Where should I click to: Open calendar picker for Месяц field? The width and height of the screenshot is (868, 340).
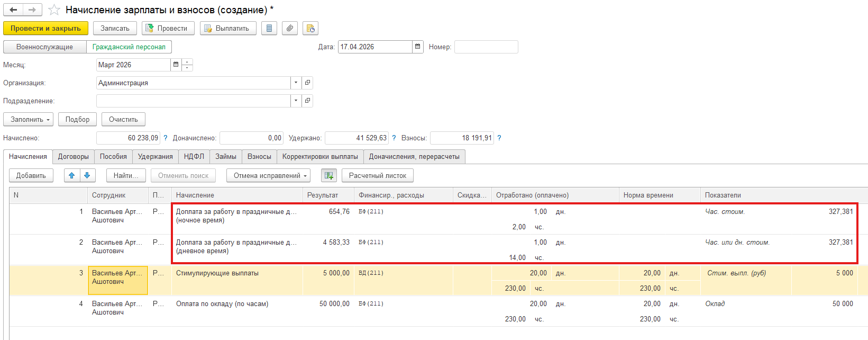click(176, 65)
